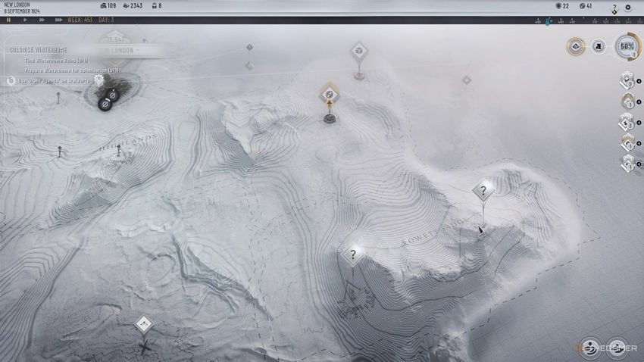Open the help question mark
Screen dimensions: 644x362
click(x=614, y=7)
